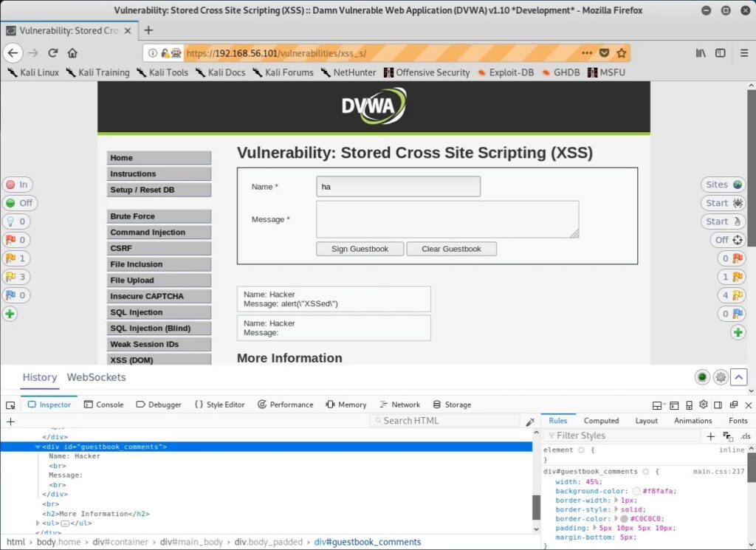Open the browser Home page
The height and width of the screenshot is (550, 756).
point(72,53)
